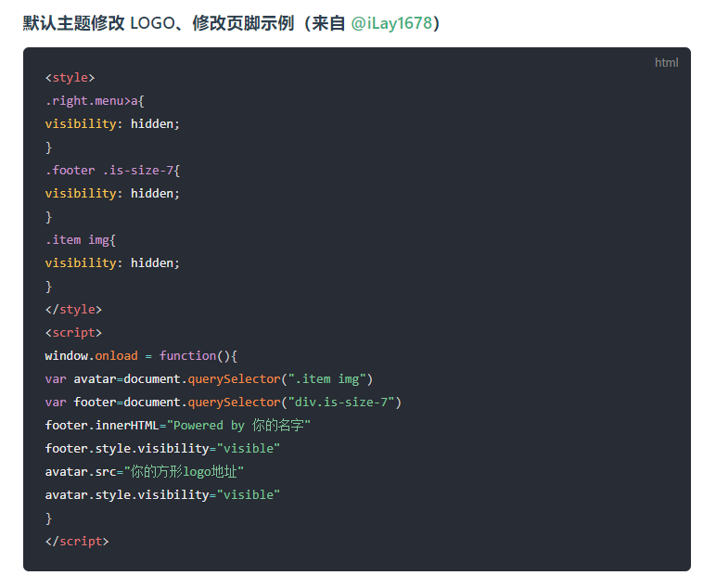This screenshot has height=588, width=703.
Task: Click the avatar.style.visibility line
Action: 162,495
